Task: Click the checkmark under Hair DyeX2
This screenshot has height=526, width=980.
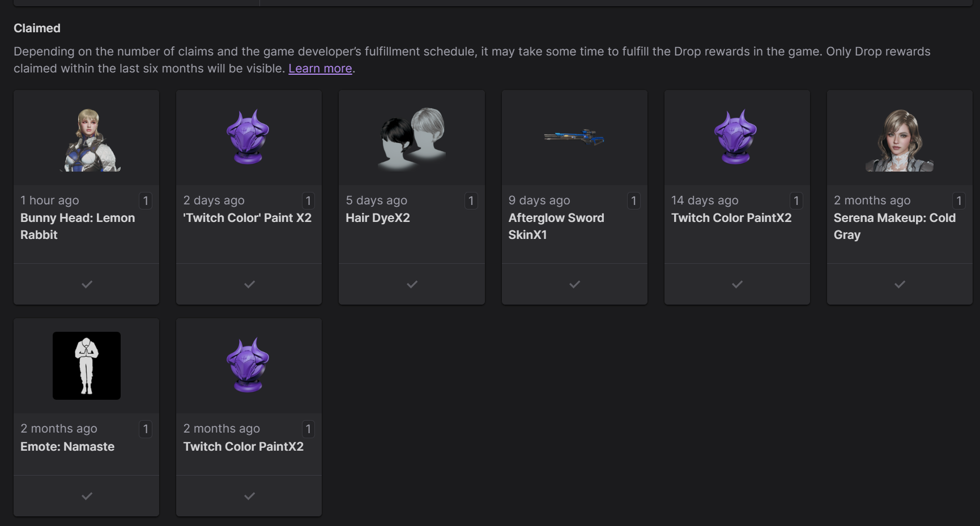Action: (412, 284)
